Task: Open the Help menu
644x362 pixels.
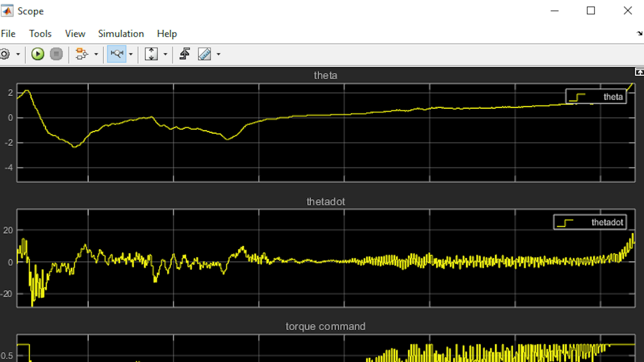Action: point(167,34)
